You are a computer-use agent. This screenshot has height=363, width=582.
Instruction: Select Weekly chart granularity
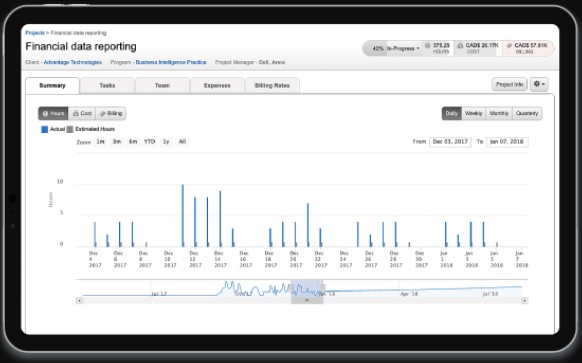tap(473, 114)
